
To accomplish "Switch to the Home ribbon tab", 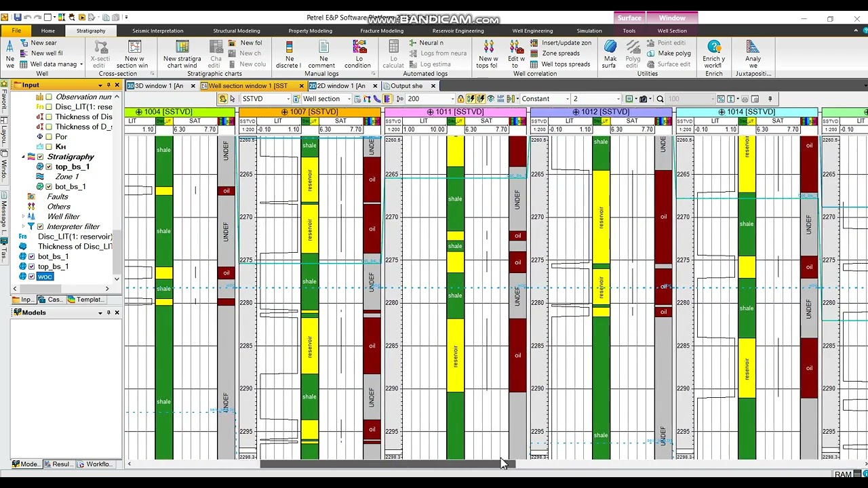I will pyautogui.click(x=47, y=30).
